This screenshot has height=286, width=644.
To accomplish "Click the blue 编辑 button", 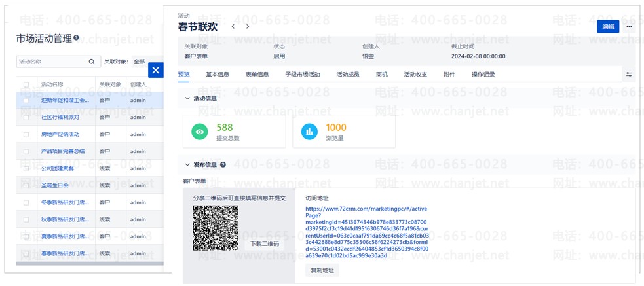I will tap(608, 26).
